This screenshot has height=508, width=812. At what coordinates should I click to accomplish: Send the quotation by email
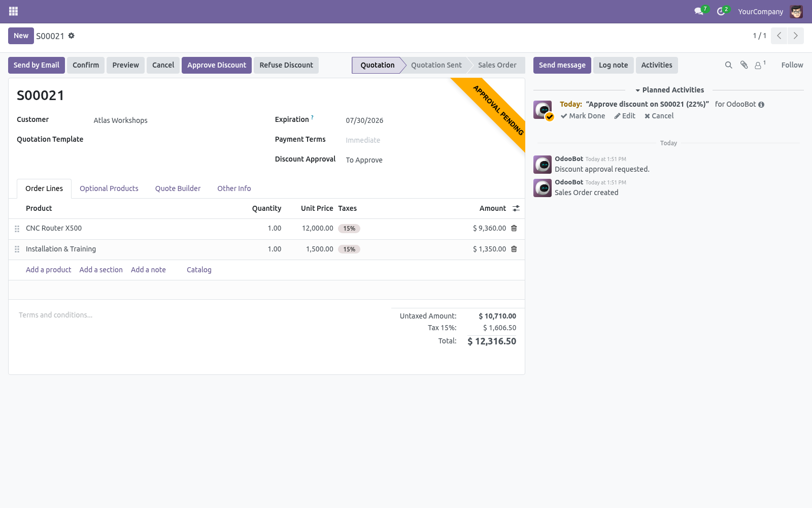37,65
